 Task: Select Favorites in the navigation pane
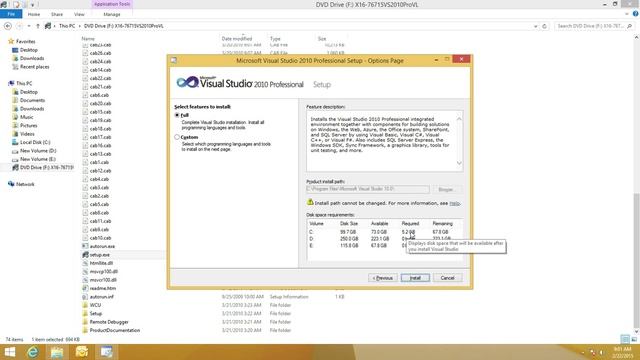(x=25, y=41)
